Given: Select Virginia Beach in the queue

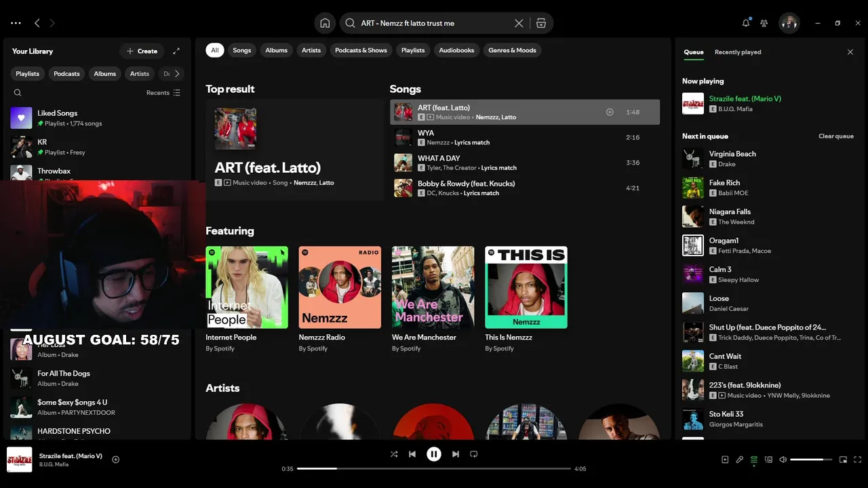Looking at the screenshot, I should pos(768,159).
